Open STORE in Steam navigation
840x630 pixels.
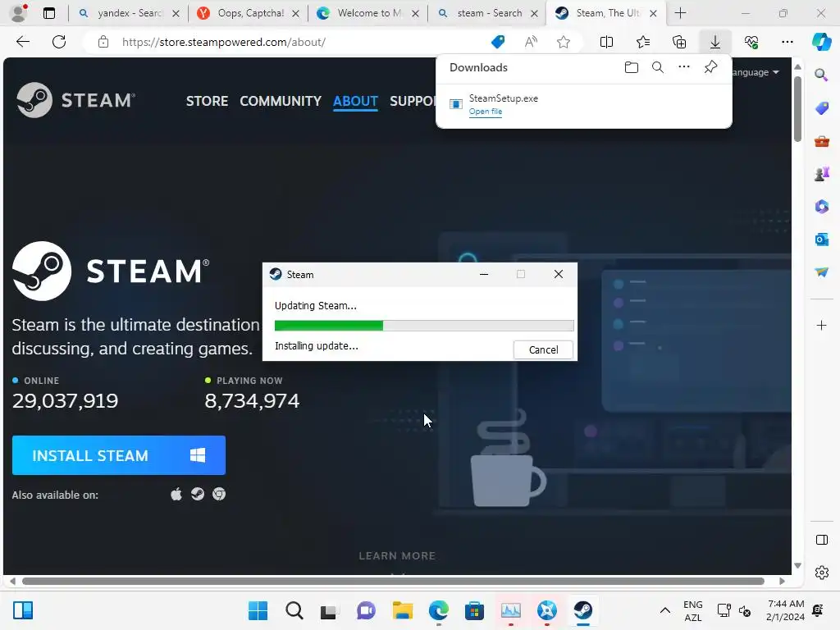207,101
